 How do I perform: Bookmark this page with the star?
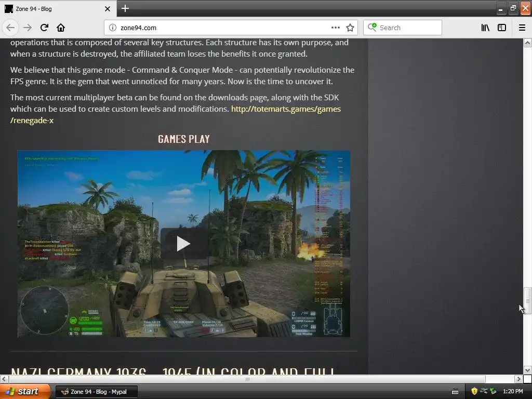tap(350, 28)
